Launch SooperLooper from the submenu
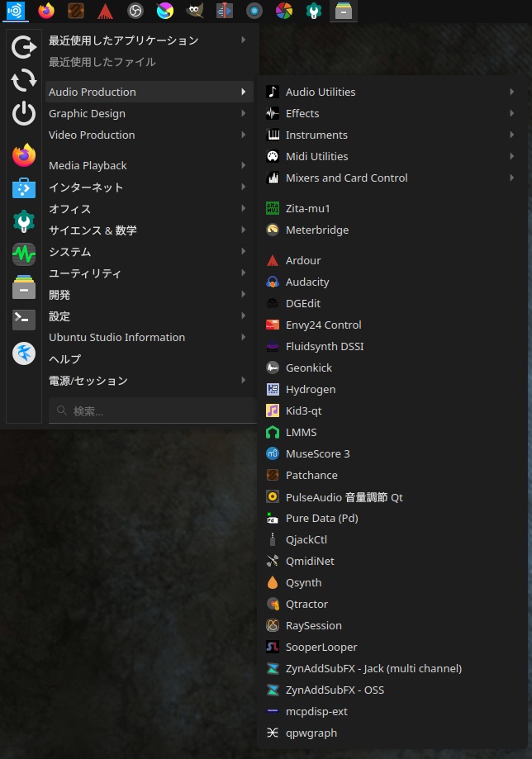The width and height of the screenshot is (532, 759). tap(392, 648)
